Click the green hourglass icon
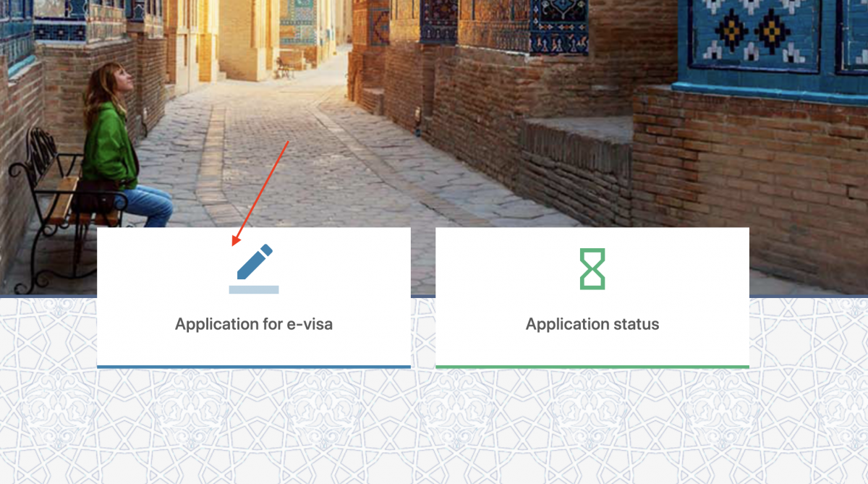 pos(592,269)
